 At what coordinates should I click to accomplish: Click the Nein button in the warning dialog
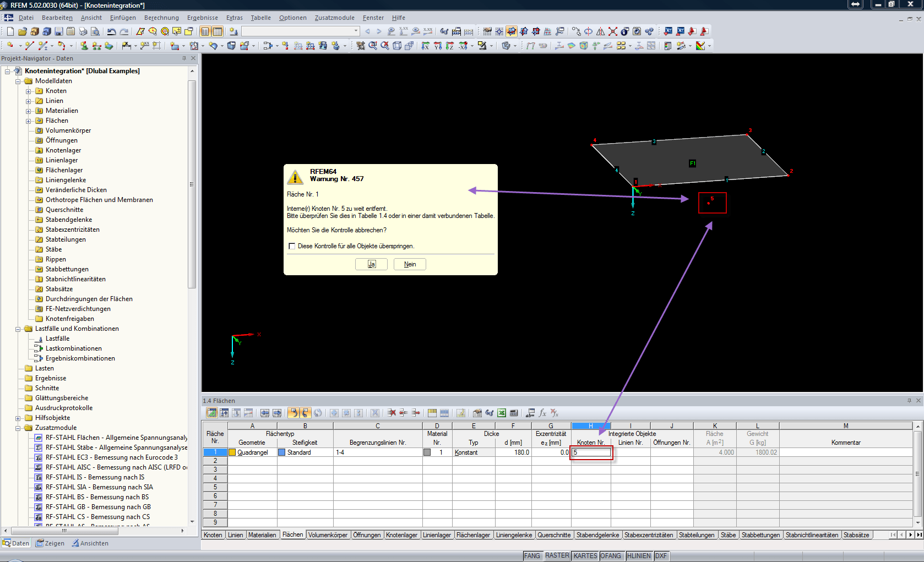[410, 264]
